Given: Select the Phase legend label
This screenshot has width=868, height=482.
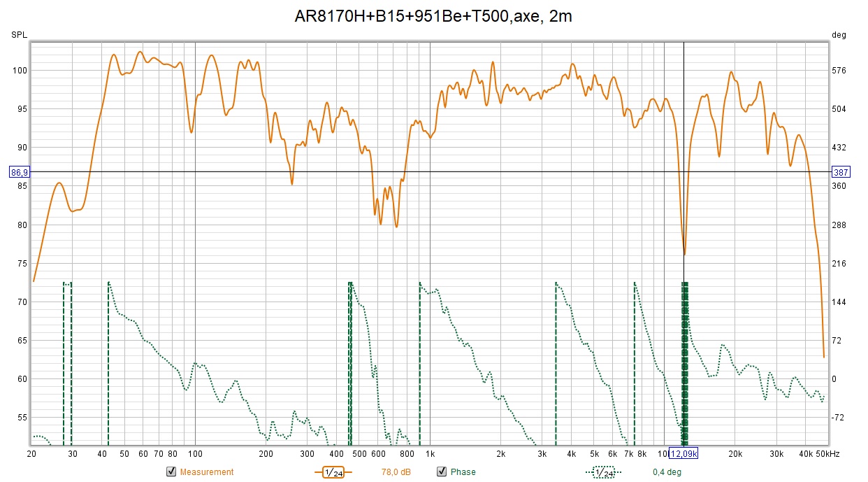Looking at the screenshot, I should point(463,472).
